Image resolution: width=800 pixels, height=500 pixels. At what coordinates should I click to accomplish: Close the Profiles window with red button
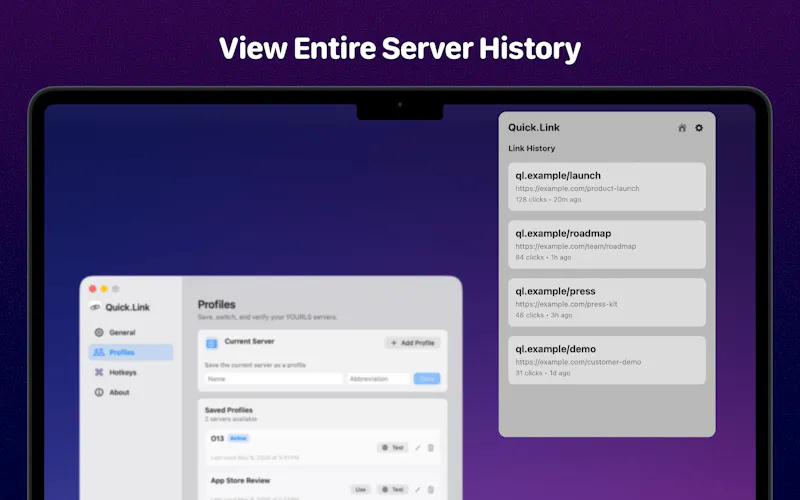click(x=92, y=289)
